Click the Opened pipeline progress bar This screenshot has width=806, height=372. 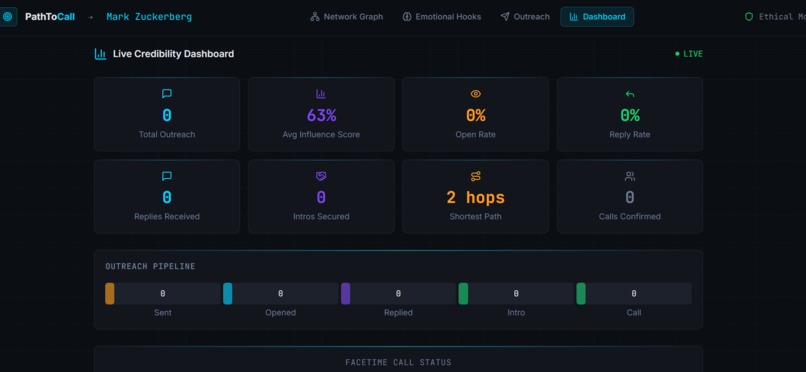tap(280, 293)
